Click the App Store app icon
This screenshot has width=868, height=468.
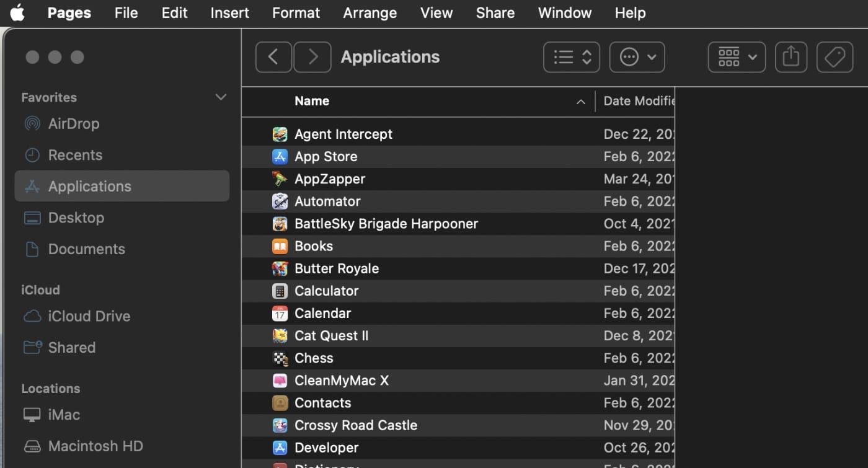pyautogui.click(x=280, y=156)
